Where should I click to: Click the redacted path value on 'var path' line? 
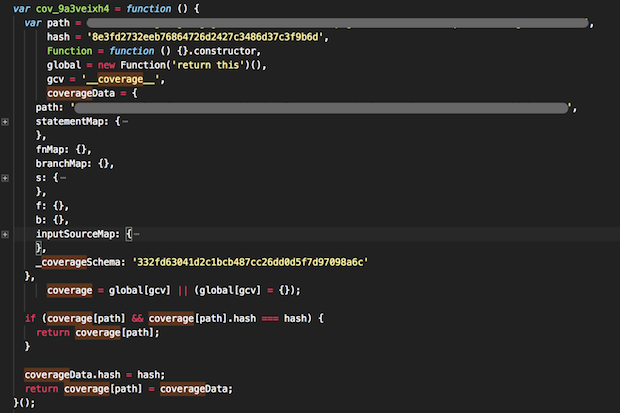(337, 23)
